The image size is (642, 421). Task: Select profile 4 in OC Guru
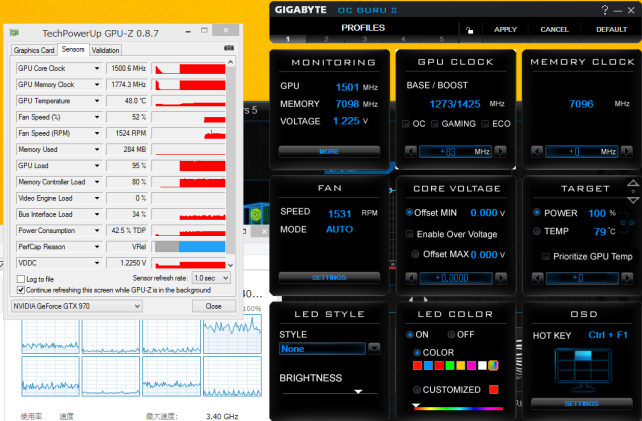[403, 39]
